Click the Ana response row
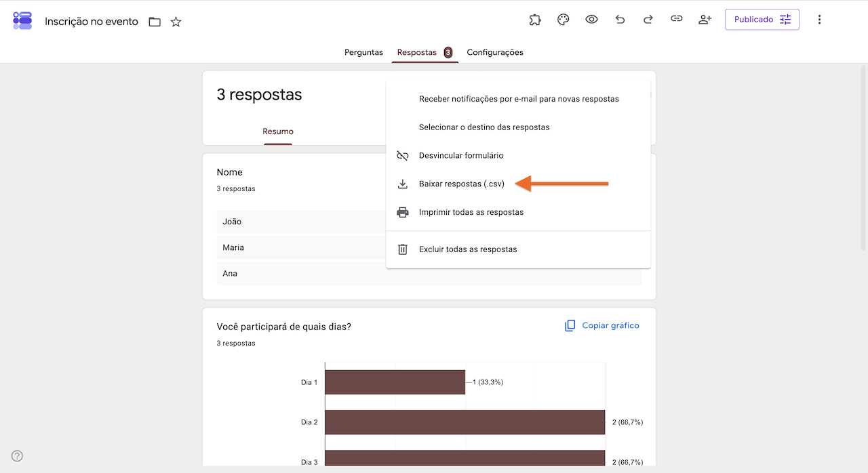The image size is (868, 473). [x=429, y=274]
